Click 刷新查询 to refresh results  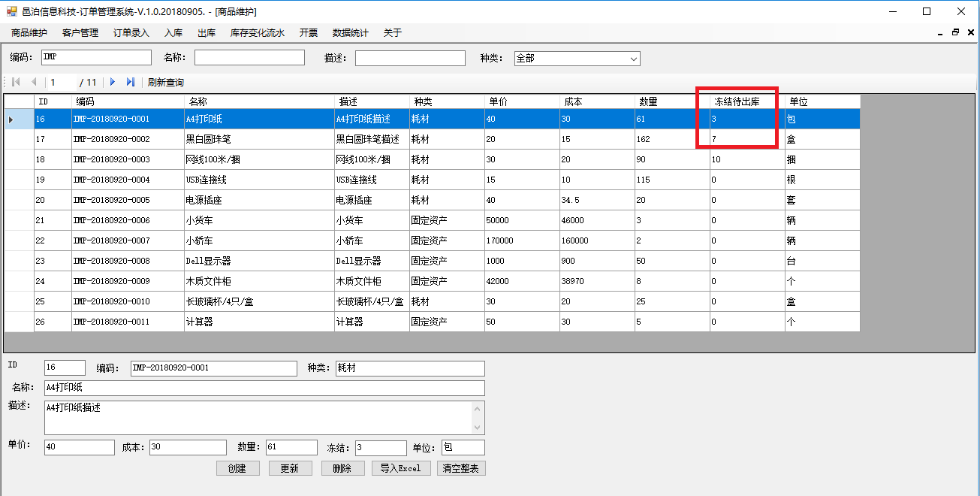pyautogui.click(x=166, y=83)
